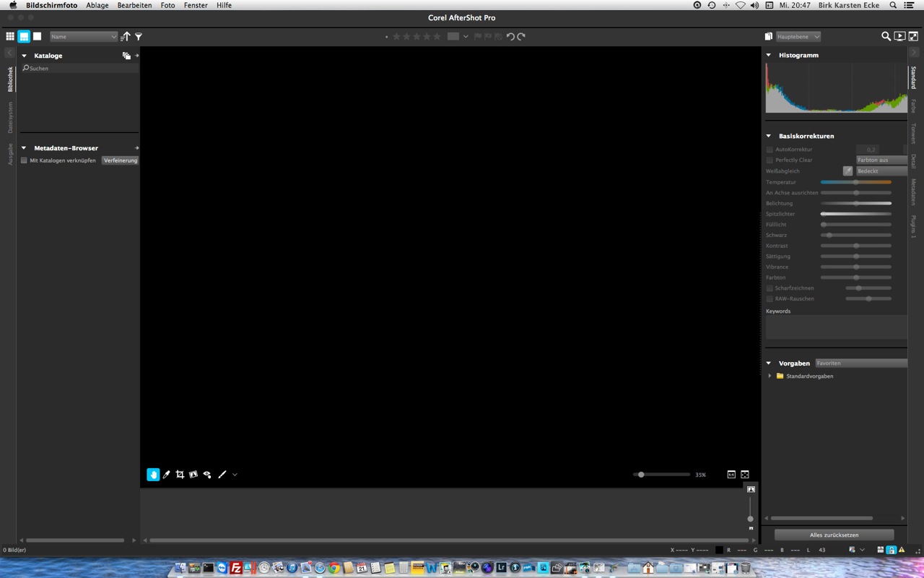Click the warning triangle in status bar

tap(902, 550)
